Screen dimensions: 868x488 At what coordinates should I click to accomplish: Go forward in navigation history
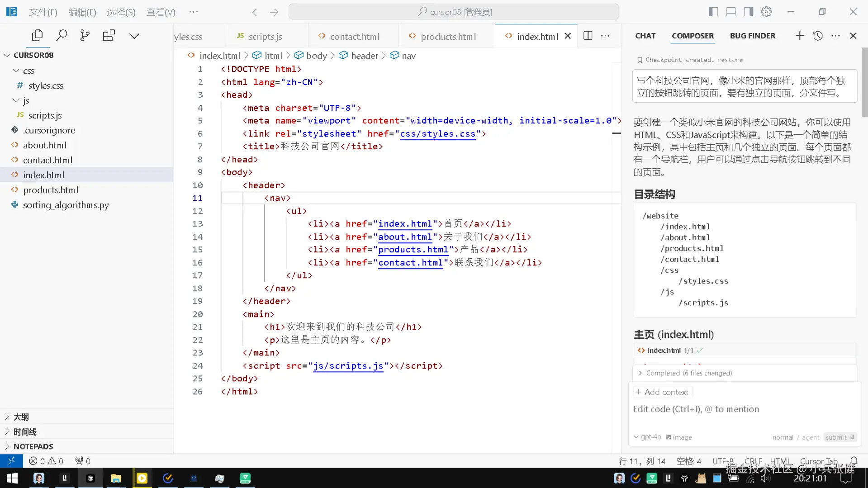click(274, 12)
